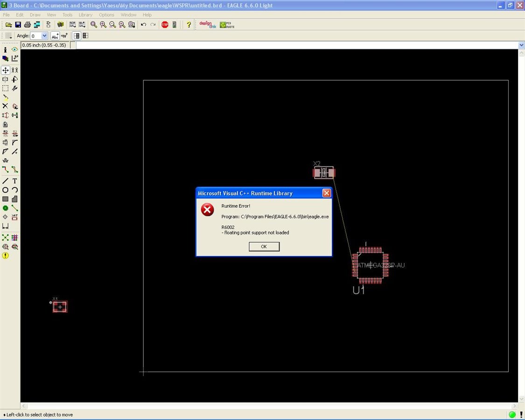
Task: Select the Dimension tool
Action: (x=5, y=226)
